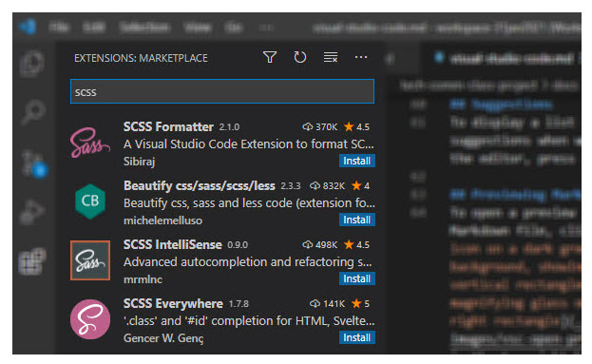Install the SCSS Formatter extension
The height and width of the screenshot is (364, 592).
[x=356, y=161]
